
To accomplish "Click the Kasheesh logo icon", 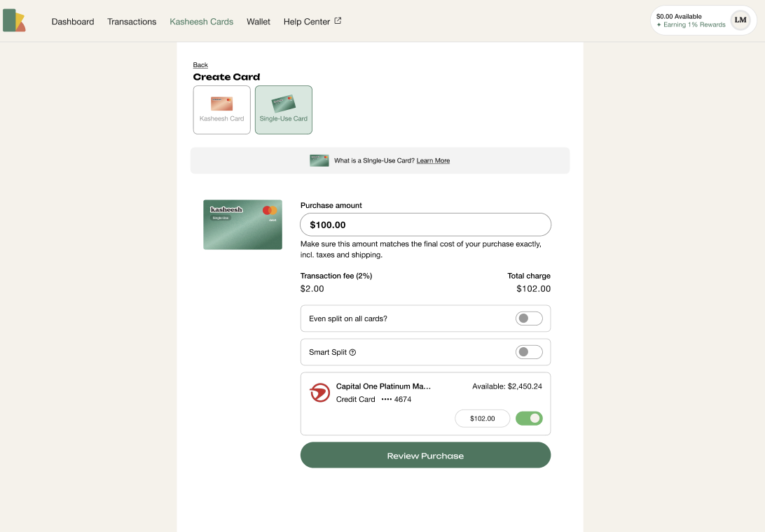I will (x=14, y=21).
